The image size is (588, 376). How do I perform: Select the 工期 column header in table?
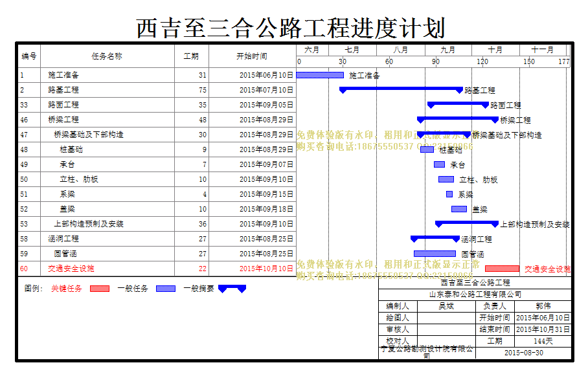[x=191, y=56]
